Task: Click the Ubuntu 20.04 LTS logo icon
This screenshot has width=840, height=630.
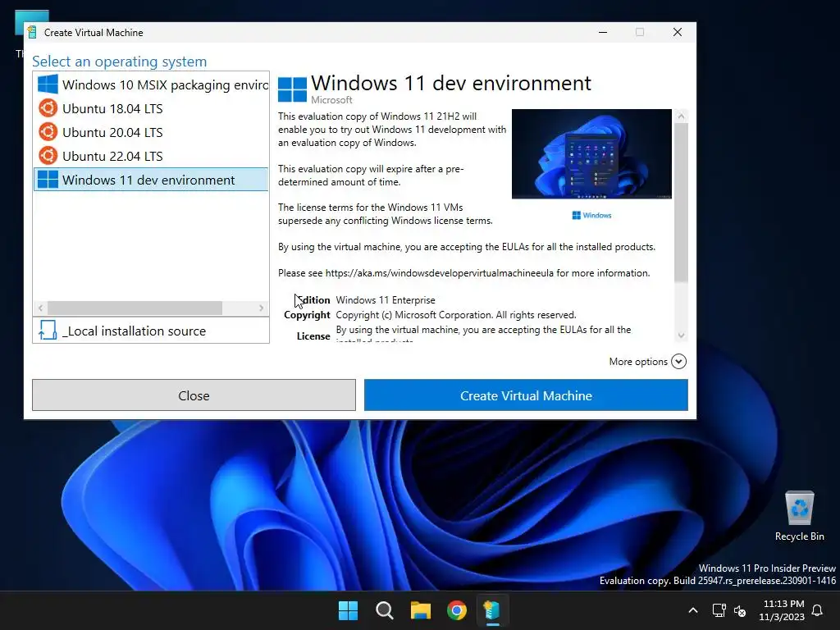Action: click(48, 132)
